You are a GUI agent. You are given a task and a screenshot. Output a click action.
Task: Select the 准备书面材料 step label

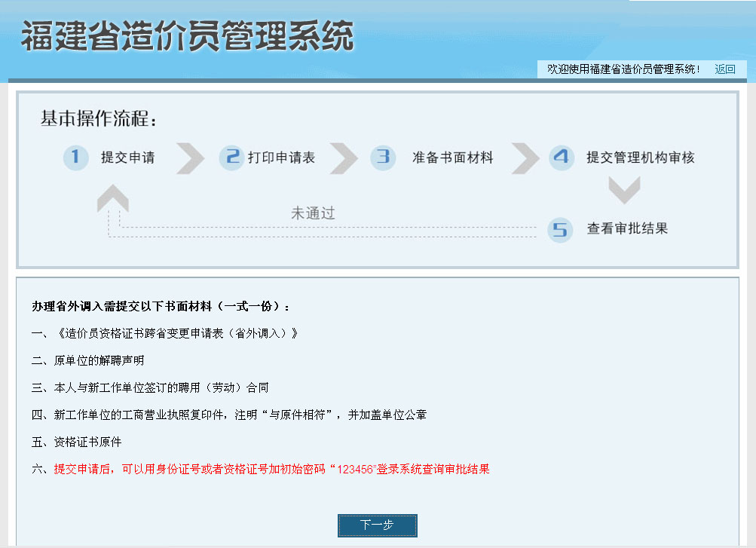pos(452,158)
